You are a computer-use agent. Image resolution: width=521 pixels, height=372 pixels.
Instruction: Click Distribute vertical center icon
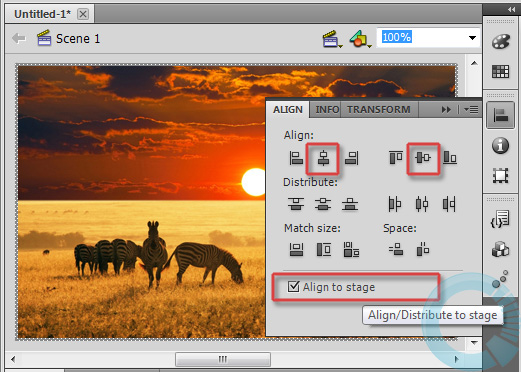[323, 204]
